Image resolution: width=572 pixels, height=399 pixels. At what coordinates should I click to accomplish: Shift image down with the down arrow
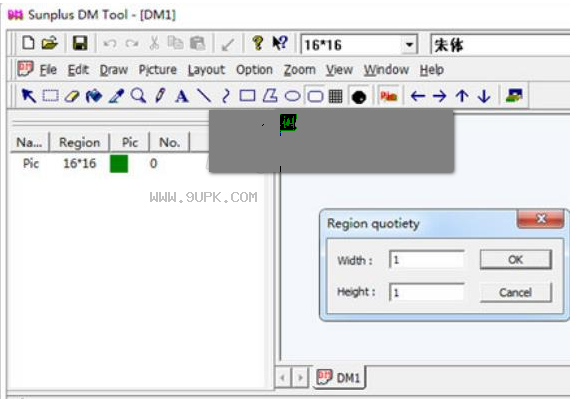coord(484,96)
